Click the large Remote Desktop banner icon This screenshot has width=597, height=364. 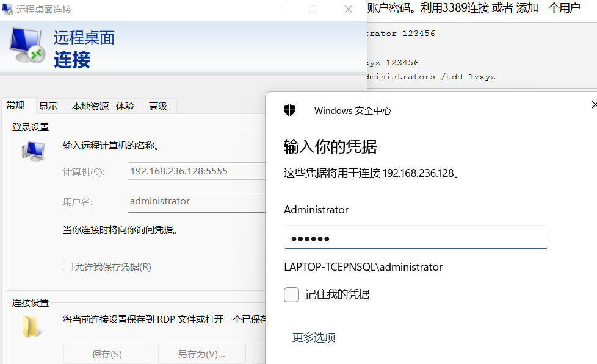tap(27, 46)
